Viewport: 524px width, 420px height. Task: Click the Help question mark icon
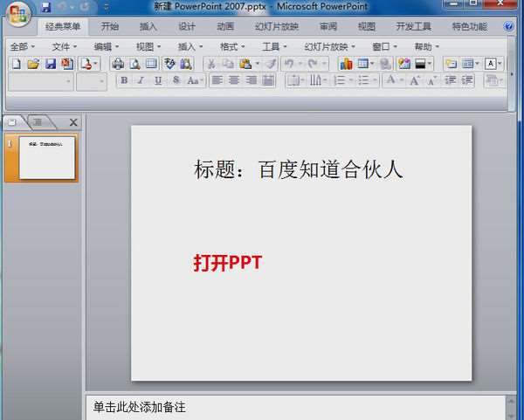pyautogui.click(x=508, y=26)
